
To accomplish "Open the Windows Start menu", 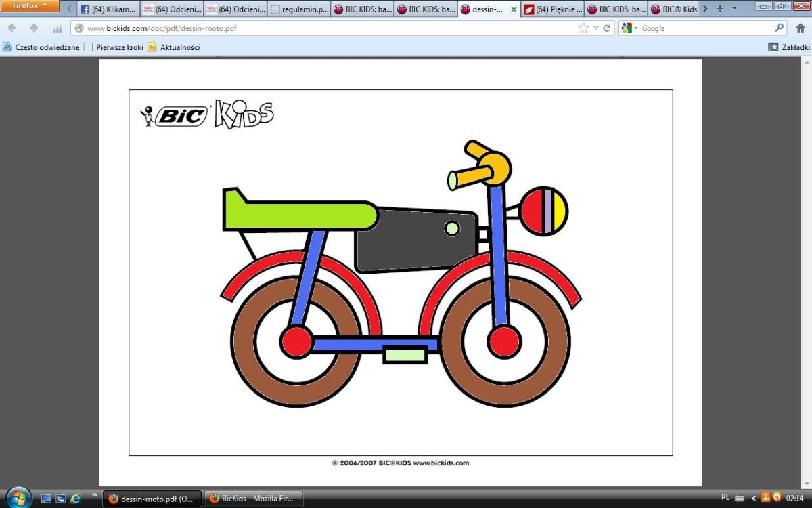I will [18, 498].
